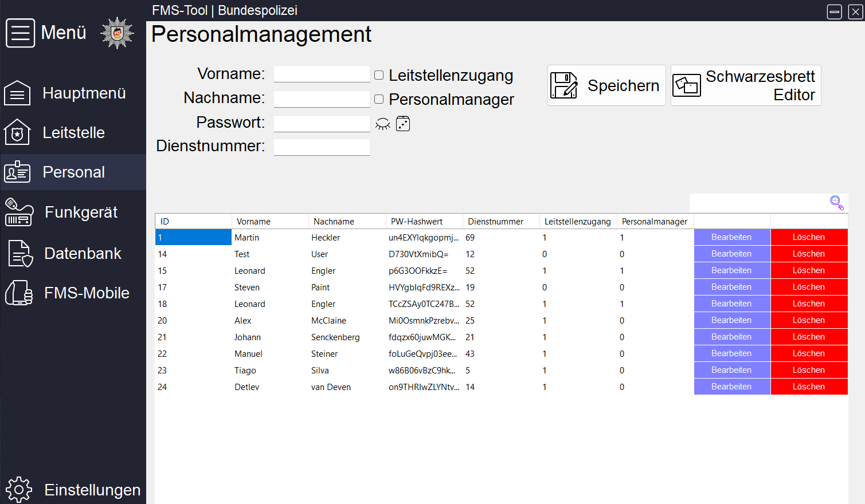Click the Bundespolizei star badge logo
The width and height of the screenshot is (865, 504).
click(x=117, y=33)
